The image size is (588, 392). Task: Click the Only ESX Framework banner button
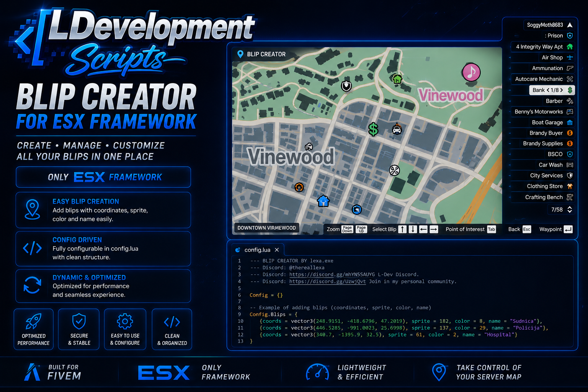[103, 177]
